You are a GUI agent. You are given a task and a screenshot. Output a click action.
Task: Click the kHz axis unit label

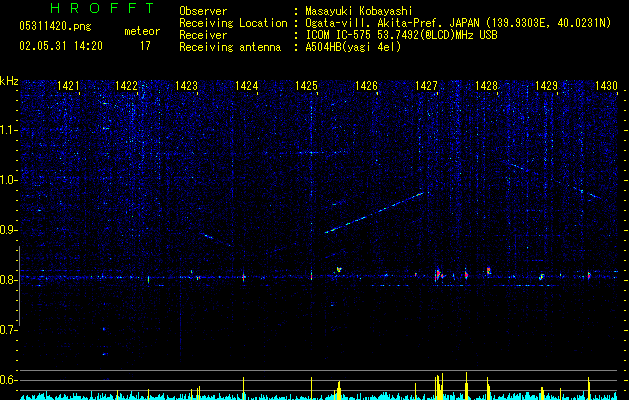(x=9, y=81)
